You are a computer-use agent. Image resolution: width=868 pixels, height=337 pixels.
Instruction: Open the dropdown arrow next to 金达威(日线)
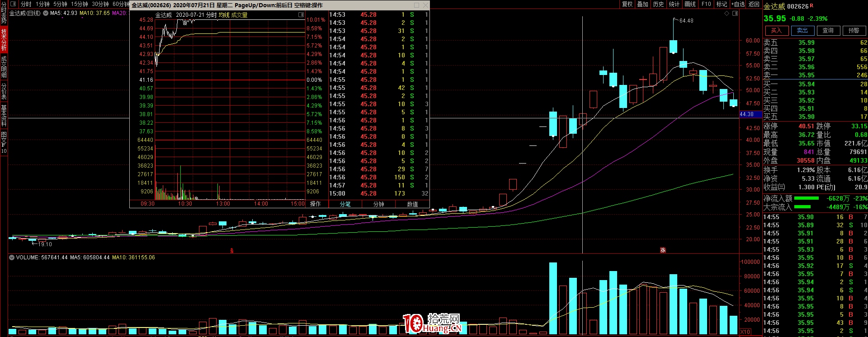point(46,13)
